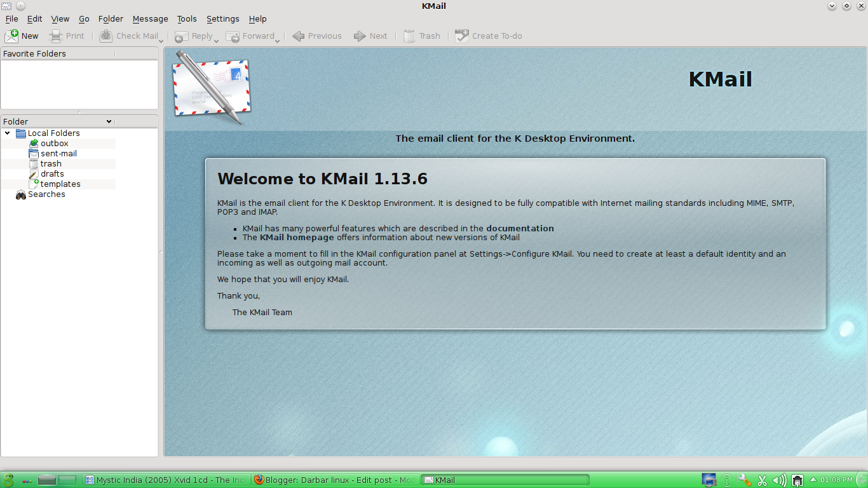Screen dimensions: 868x488
Task: Adjust the system volume icon
Action: [779, 480]
